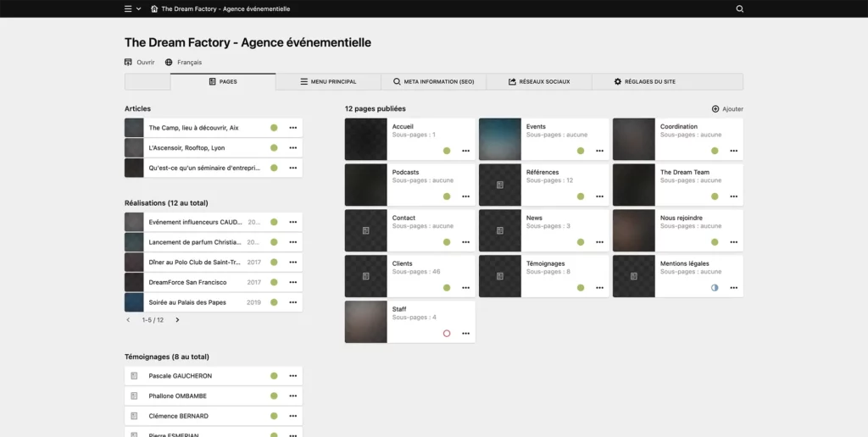The width and height of the screenshot is (868, 437).
Task: Click the Ajouter button to add page
Action: [x=727, y=109]
